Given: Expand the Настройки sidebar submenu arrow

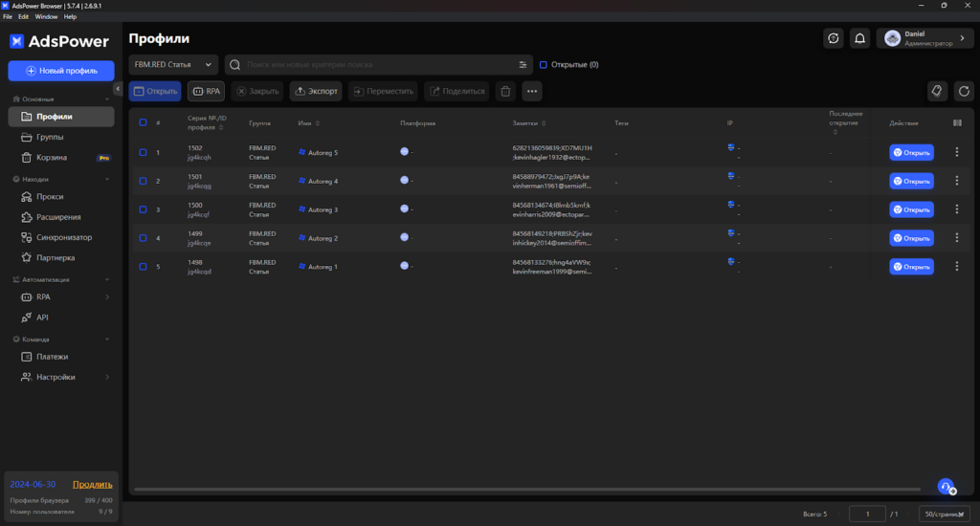Looking at the screenshot, I should 107,378.
